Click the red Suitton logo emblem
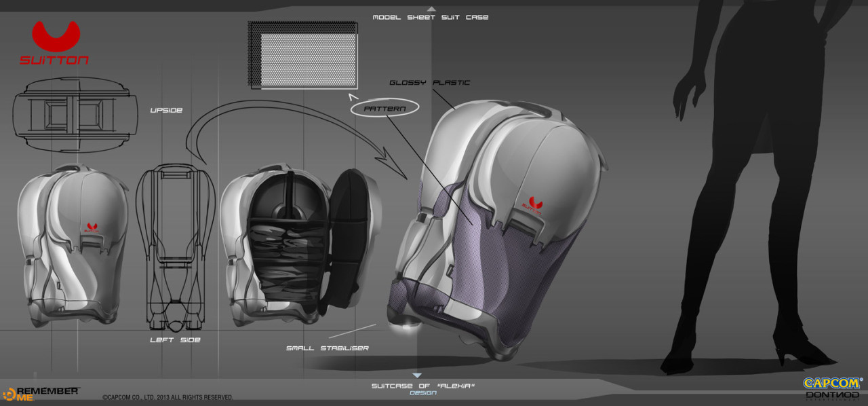This screenshot has height=406, width=868. pos(56,36)
